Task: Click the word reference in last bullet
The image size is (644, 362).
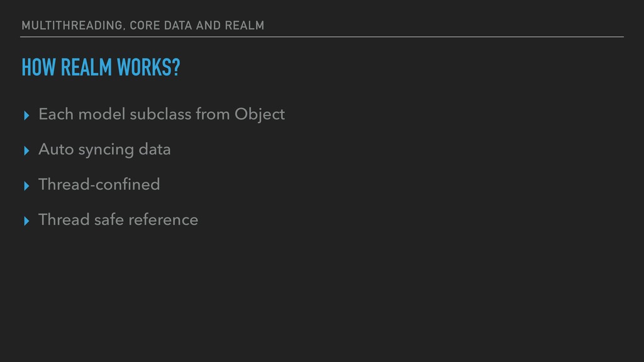Action: pyautogui.click(x=164, y=220)
